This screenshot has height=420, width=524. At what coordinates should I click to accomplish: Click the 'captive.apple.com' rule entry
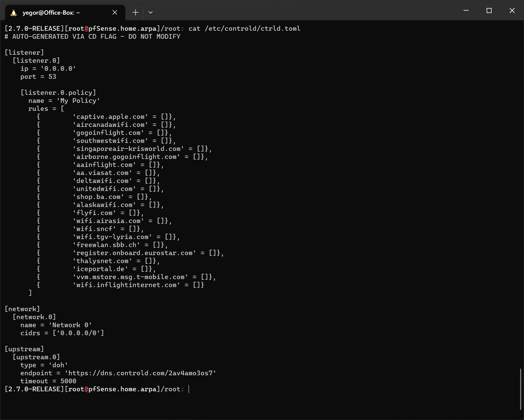(x=110, y=117)
